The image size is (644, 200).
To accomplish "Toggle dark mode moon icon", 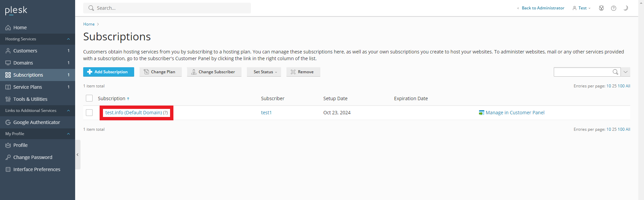I will tap(626, 8).
